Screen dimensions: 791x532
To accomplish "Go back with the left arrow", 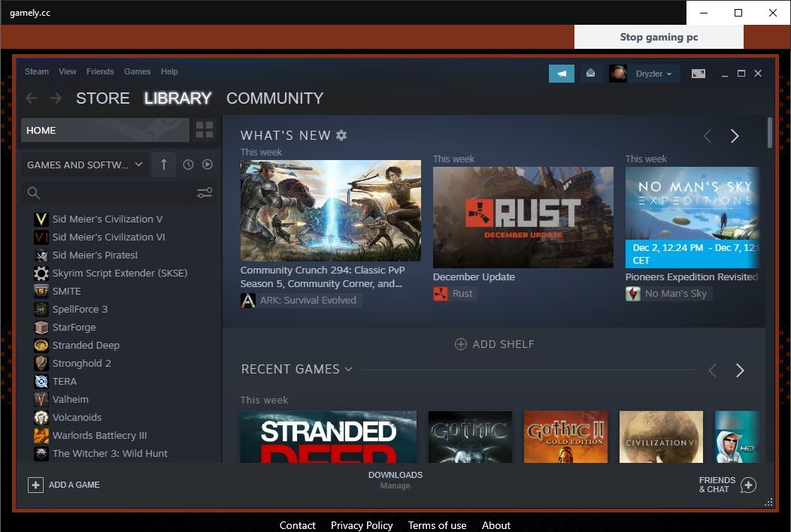I will (32, 98).
